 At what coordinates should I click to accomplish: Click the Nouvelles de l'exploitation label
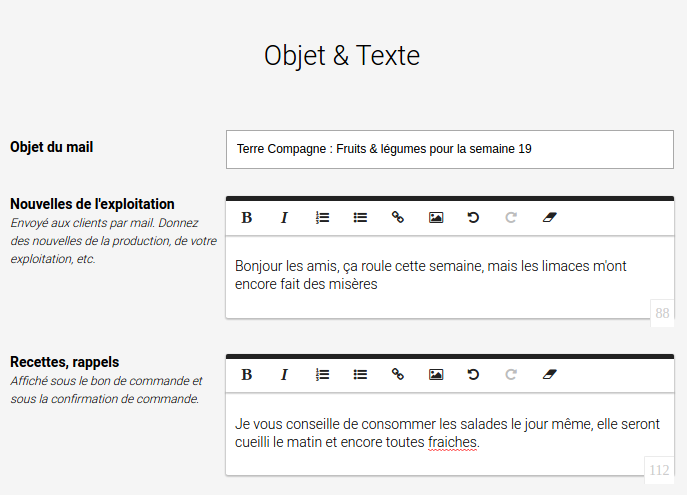point(92,204)
